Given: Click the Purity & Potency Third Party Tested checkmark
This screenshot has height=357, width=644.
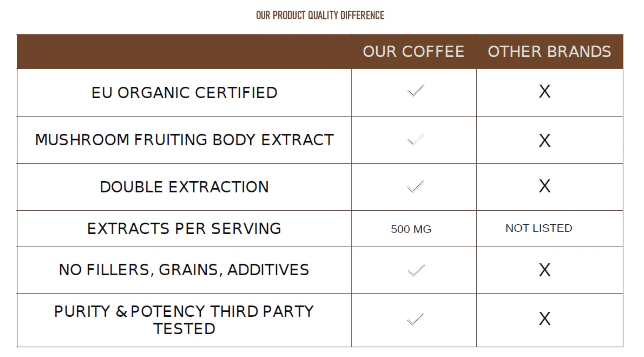Looking at the screenshot, I should coord(416,319).
